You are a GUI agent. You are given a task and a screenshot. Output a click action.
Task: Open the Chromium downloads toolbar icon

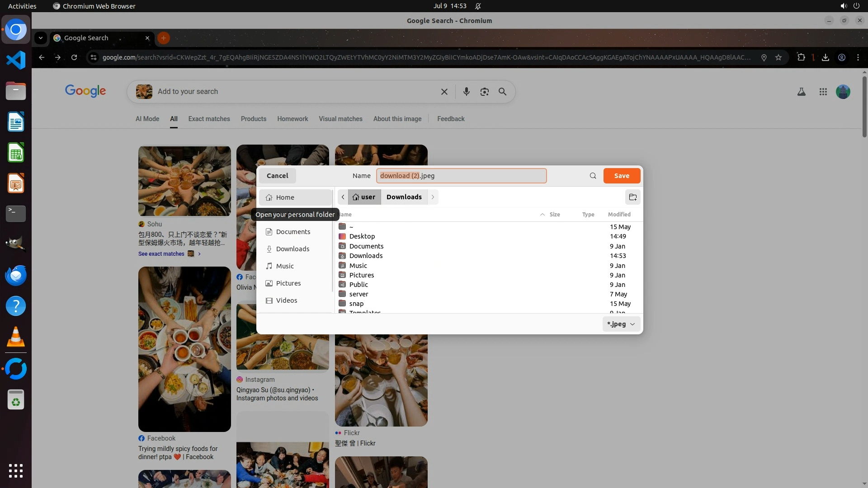point(825,57)
